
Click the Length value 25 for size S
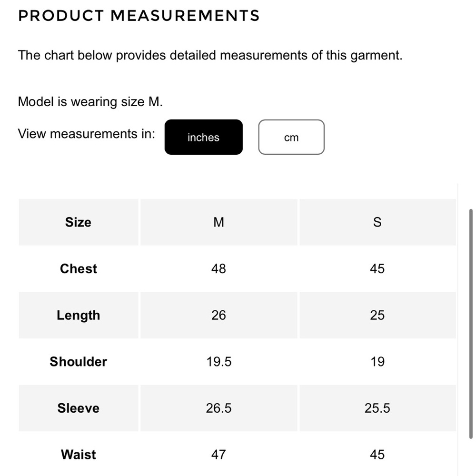(x=377, y=316)
